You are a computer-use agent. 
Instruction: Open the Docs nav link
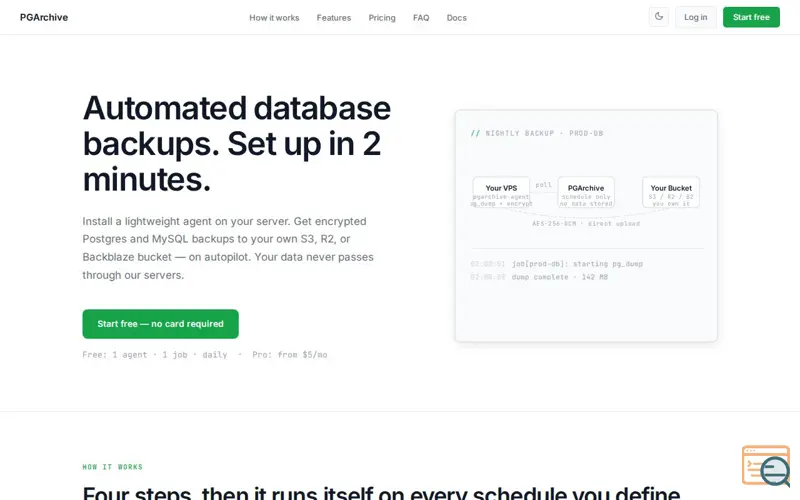[457, 18]
